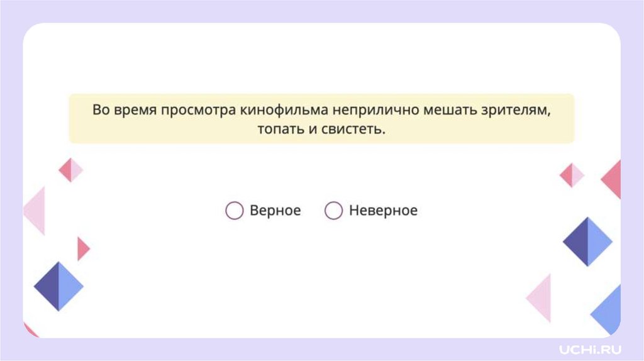Click the light pink triangle at lower right
Image resolution: width=644 pixels, height=361 pixels.
point(541,297)
